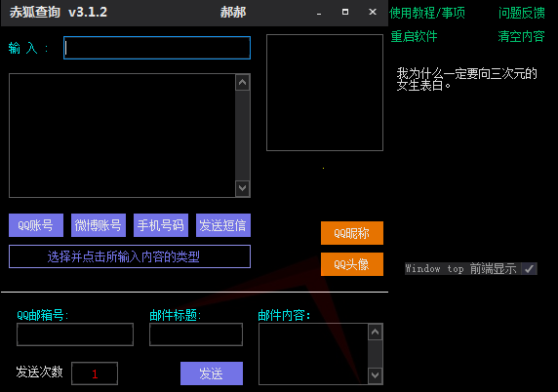Click the 邮件标题 input field
Screen dimensions: 558x392
click(196, 334)
